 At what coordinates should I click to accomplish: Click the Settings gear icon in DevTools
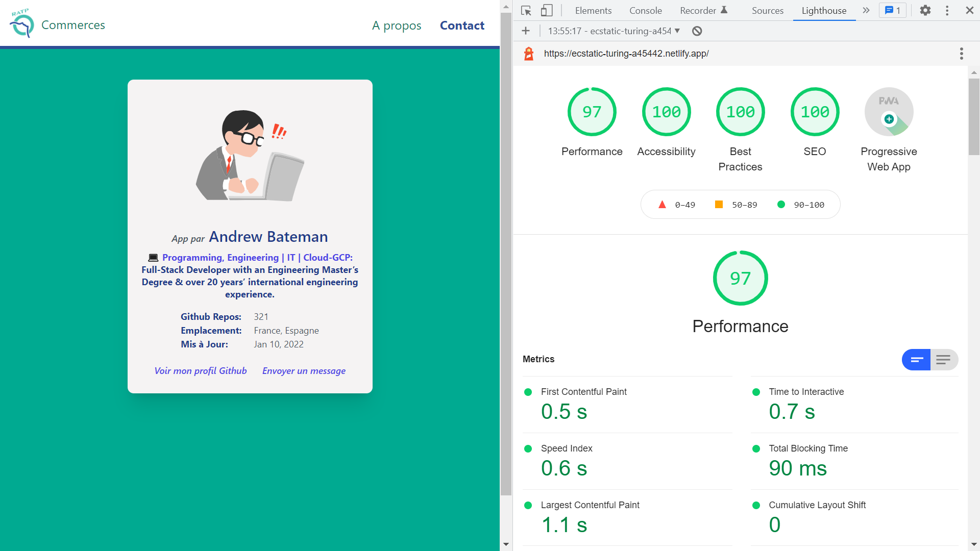coord(925,10)
